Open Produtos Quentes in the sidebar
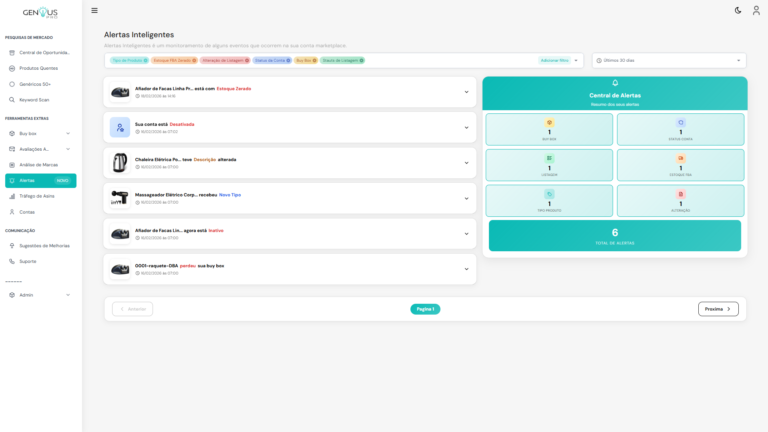Viewport: 768px width, 432px height. tap(40, 68)
